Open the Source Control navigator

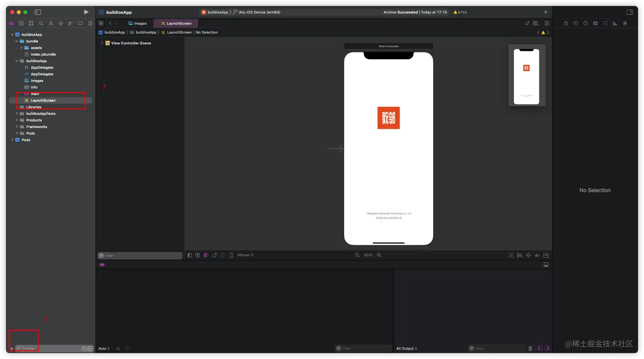click(21, 23)
